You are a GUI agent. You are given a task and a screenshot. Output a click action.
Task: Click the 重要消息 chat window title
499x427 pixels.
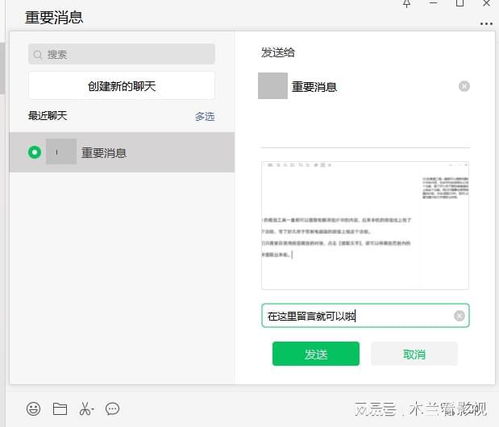coord(54,17)
